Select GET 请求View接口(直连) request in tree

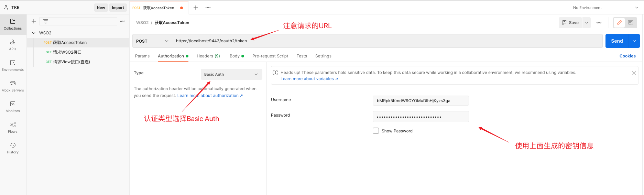78,62
